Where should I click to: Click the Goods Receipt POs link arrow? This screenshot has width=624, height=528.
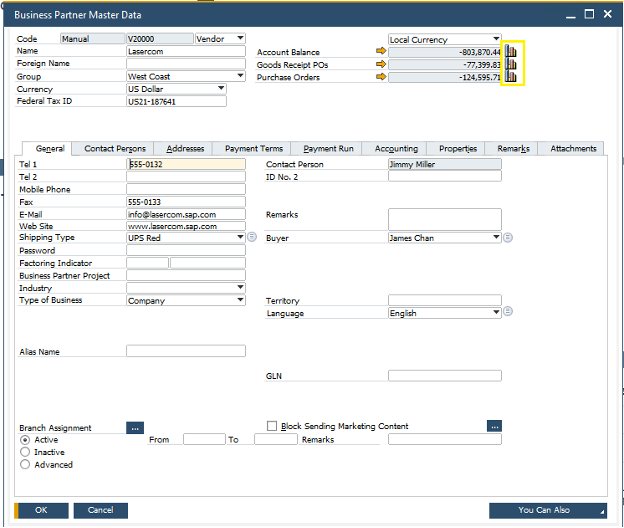(379, 64)
